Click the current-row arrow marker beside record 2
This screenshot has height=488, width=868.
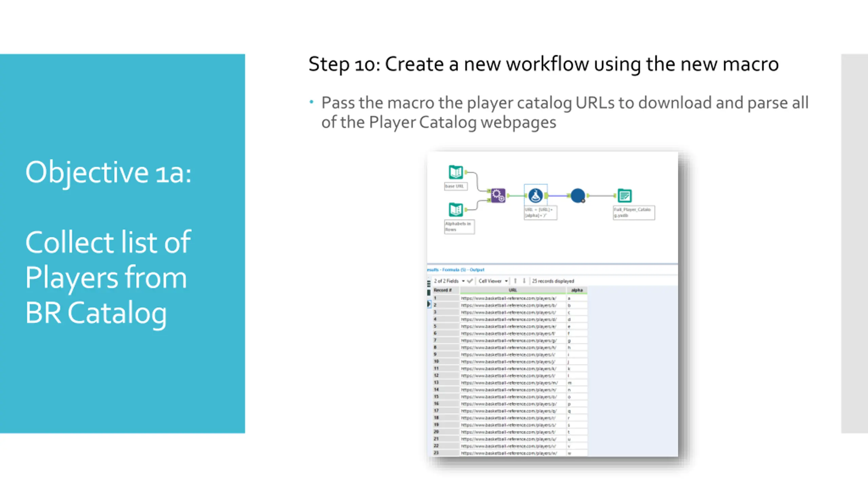429,304
